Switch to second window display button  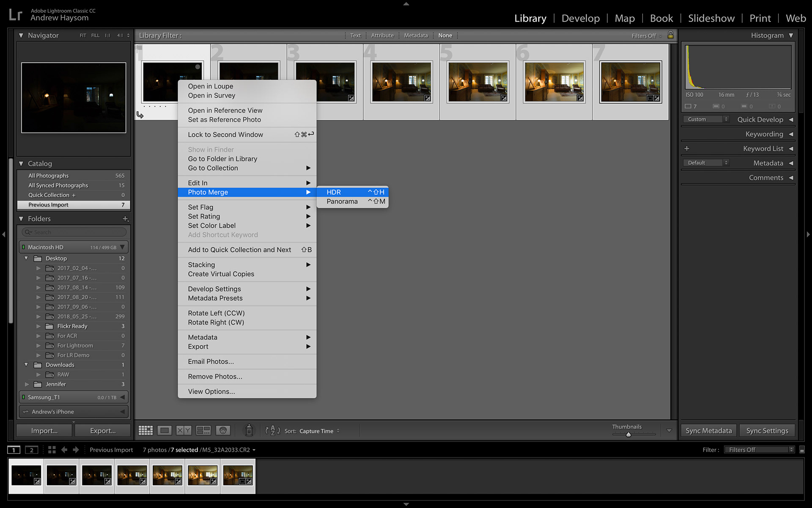point(32,450)
